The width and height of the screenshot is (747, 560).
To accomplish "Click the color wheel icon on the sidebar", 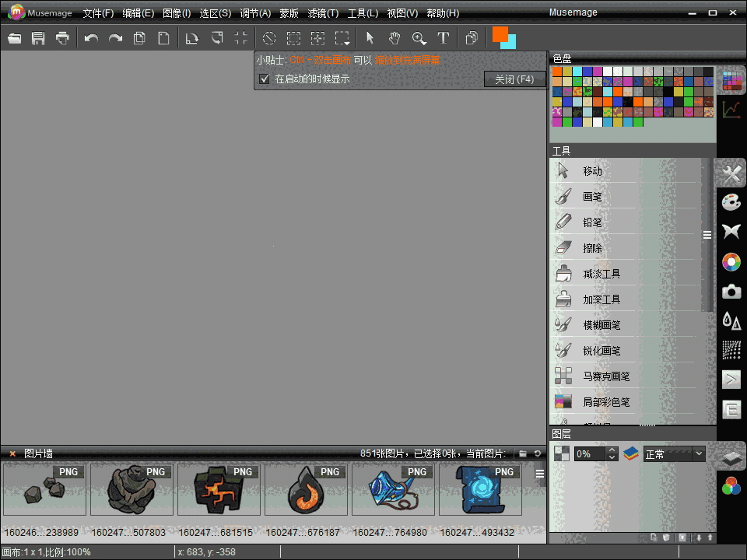I will point(730,262).
